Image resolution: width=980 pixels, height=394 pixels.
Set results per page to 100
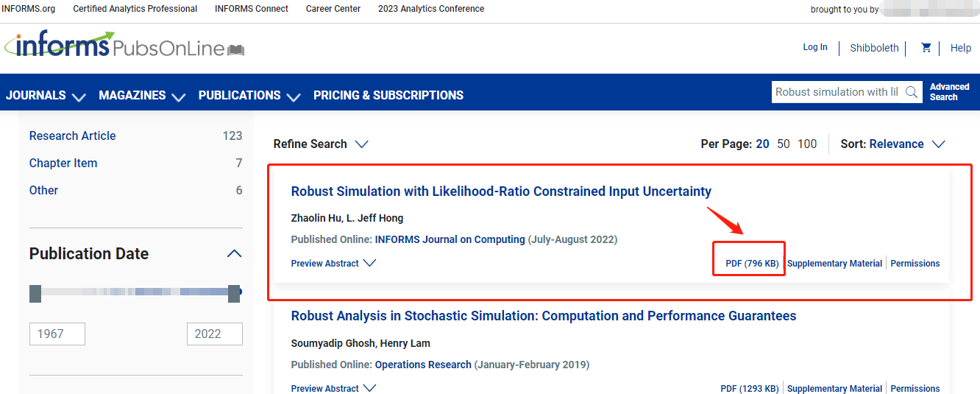[807, 144]
